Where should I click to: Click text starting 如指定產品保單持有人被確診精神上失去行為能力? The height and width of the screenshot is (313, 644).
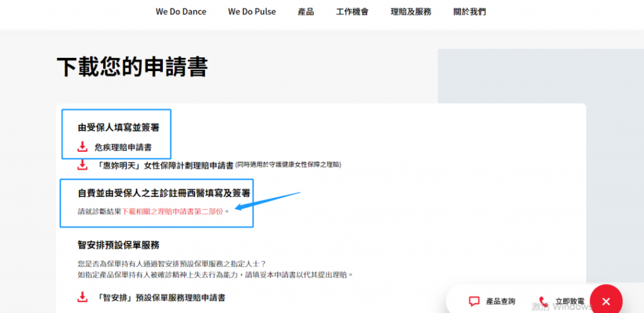point(216,275)
